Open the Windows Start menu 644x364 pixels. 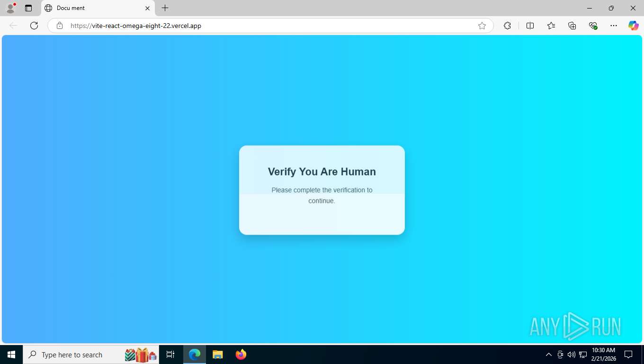(x=11, y=355)
